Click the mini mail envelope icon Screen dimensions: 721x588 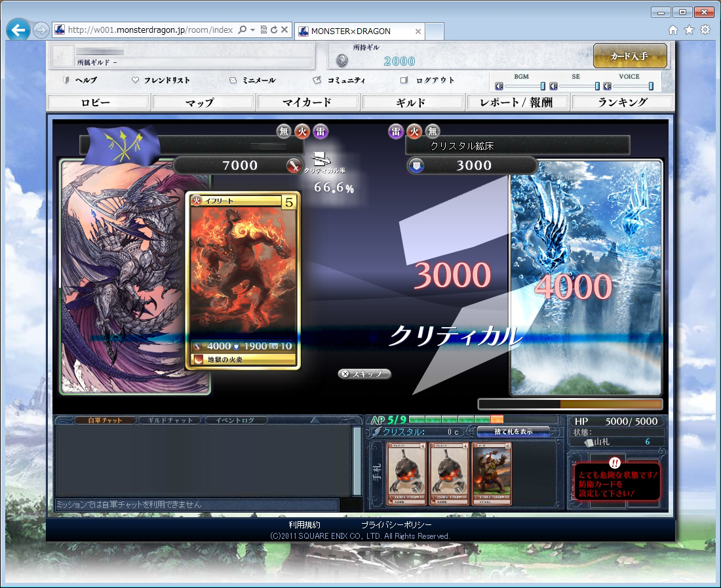(233, 80)
